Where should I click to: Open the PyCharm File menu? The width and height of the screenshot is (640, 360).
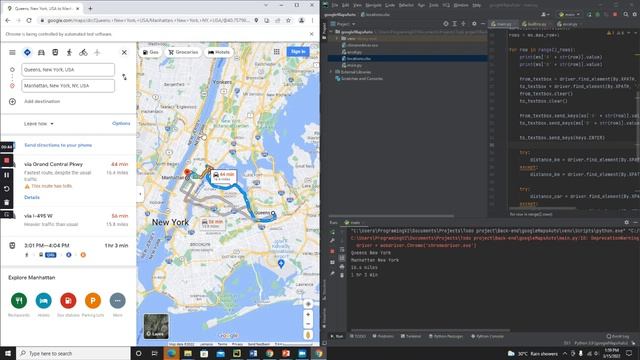pos(334,5)
